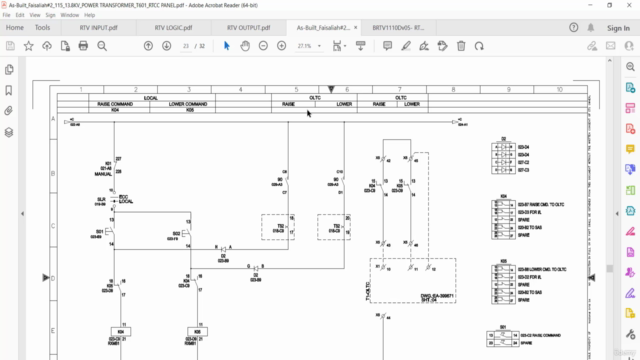Go to the Home view
This screenshot has height=360, width=640.
[x=15, y=28]
